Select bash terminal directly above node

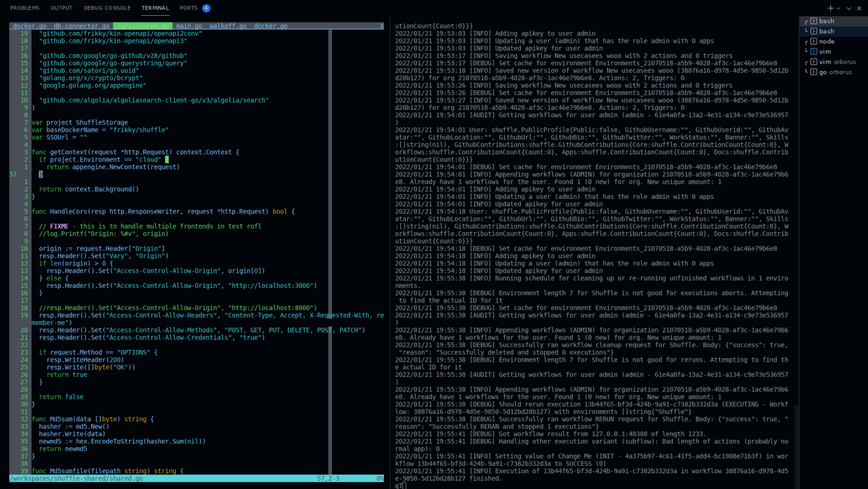833,31
